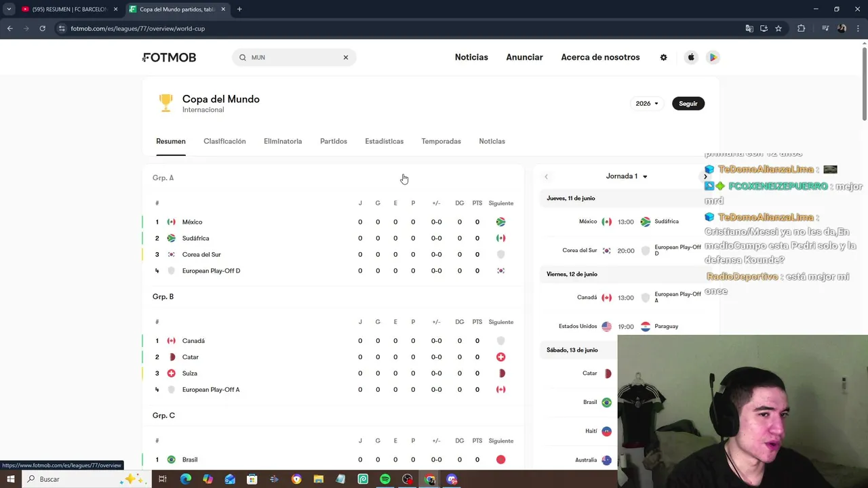Click México flag in Grp. A table
This screenshot has height=488, width=868.
171,222
